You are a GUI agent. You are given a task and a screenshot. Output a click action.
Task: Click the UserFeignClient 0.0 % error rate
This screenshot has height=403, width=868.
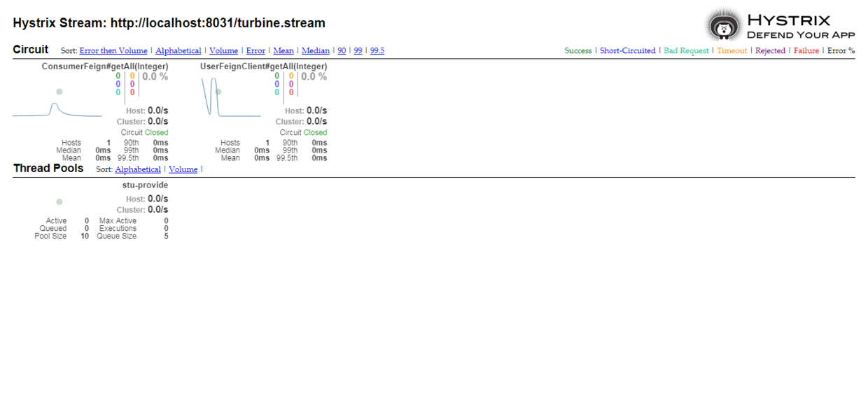coord(314,77)
